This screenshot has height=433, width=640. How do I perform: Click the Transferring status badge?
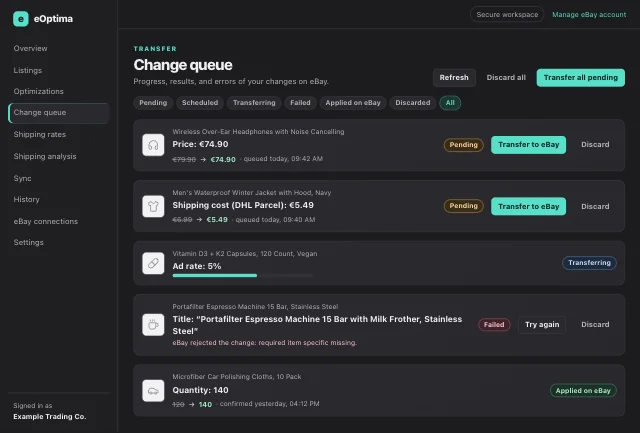click(589, 263)
